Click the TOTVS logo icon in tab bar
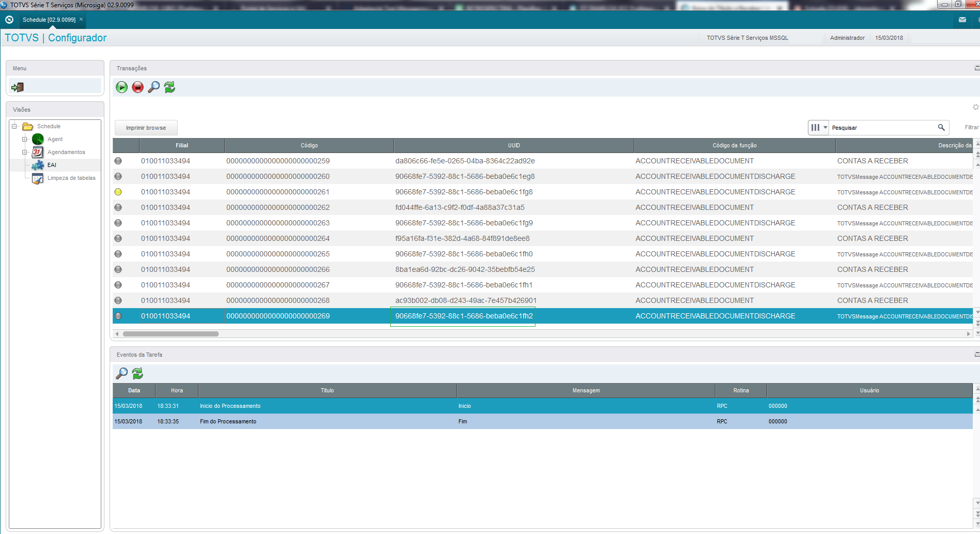The height and width of the screenshot is (534, 980). (9, 20)
